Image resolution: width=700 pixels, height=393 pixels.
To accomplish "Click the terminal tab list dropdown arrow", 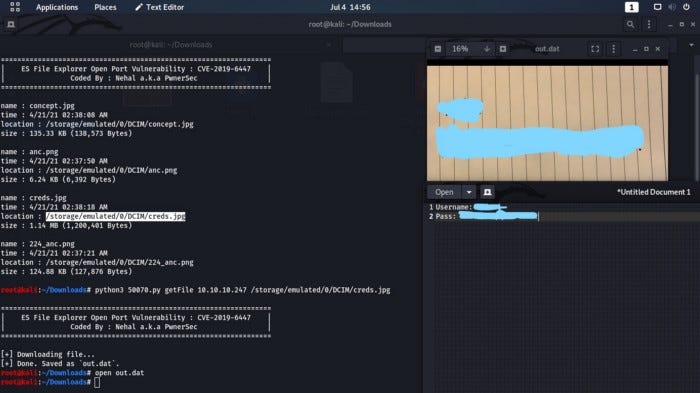I will click(x=691, y=45).
